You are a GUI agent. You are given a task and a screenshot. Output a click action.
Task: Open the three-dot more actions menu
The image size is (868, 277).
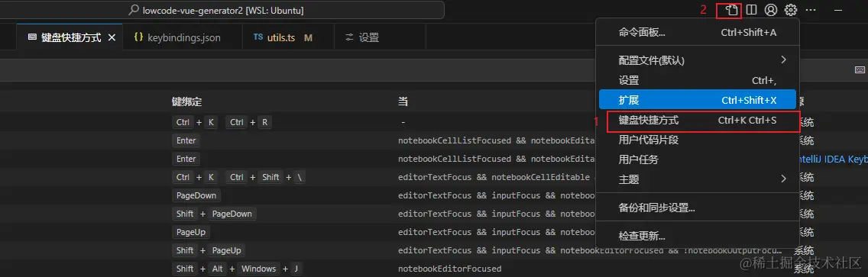[x=811, y=10]
